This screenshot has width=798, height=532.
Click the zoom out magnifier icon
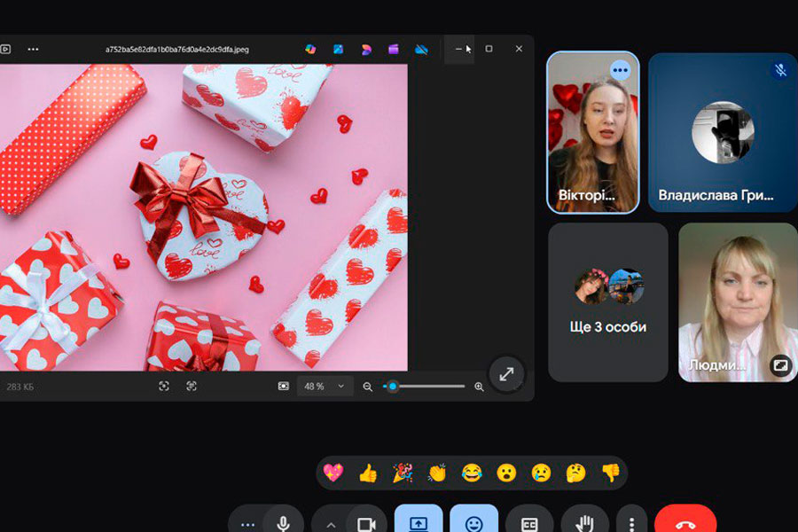pyautogui.click(x=368, y=387)
